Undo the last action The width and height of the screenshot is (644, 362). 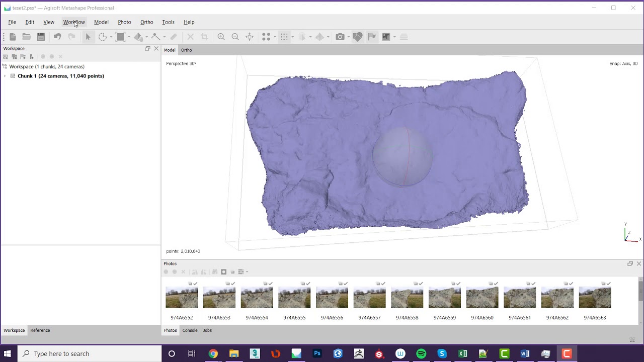[x=57, y=37]
